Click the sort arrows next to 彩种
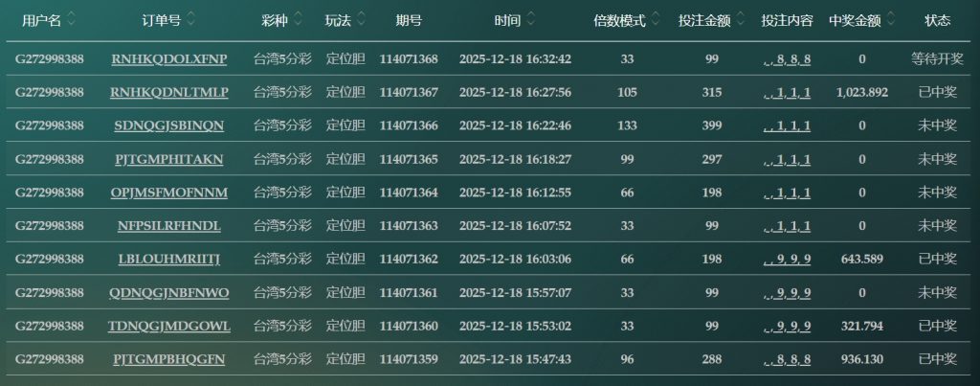This screenshot has height=386, width=980. click(298, 20)
